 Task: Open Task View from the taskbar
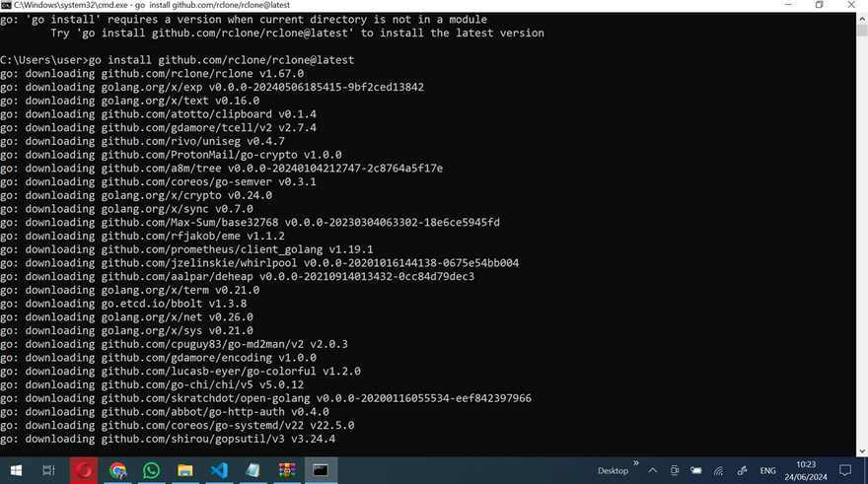point(48,470)
